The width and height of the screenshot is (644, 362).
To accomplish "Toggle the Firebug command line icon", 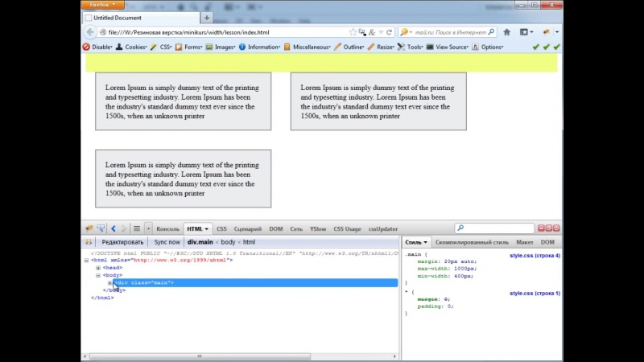I will coord(137,228).
